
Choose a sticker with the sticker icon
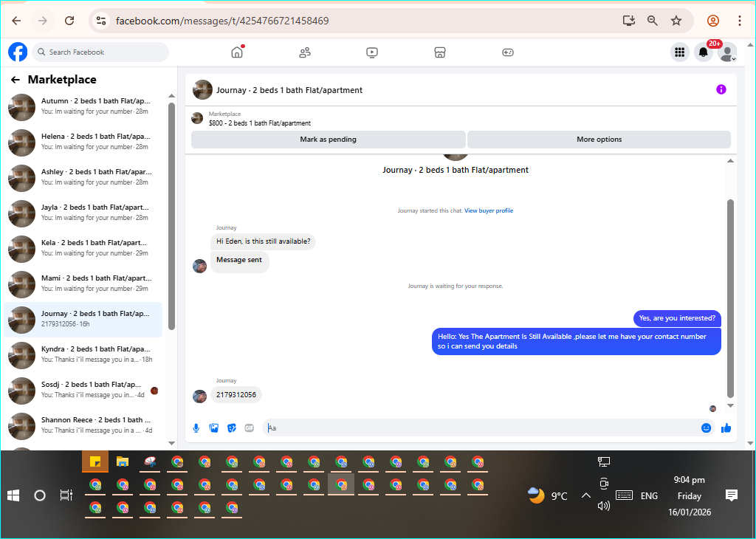(x=232, y=428)
